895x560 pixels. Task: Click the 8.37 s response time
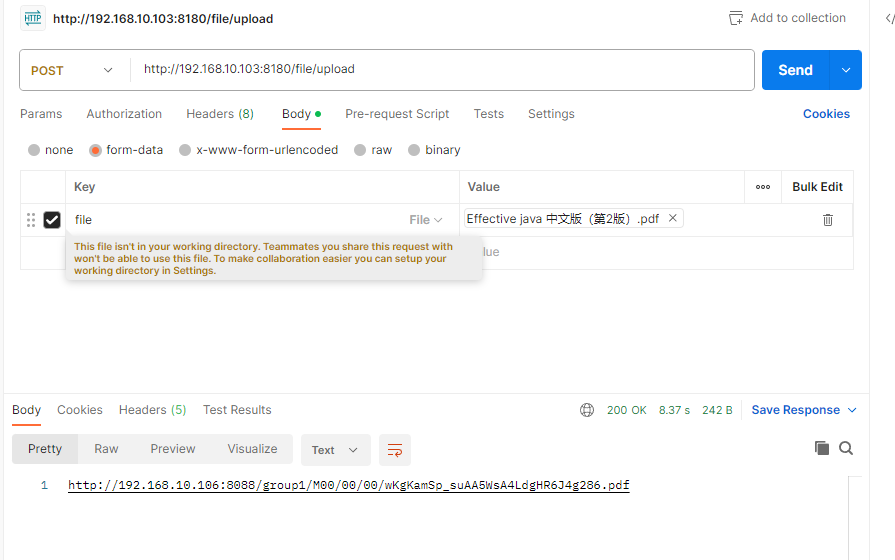point(674,410)
